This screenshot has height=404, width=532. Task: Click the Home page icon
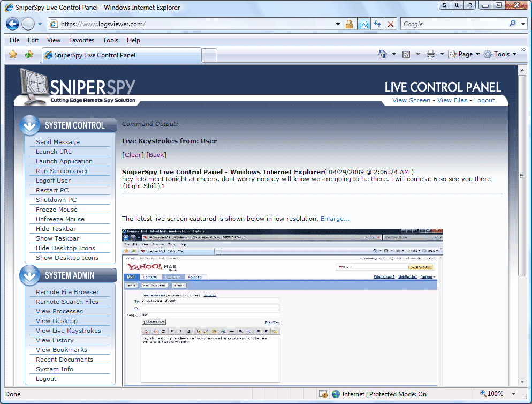[x=383, y=54]
